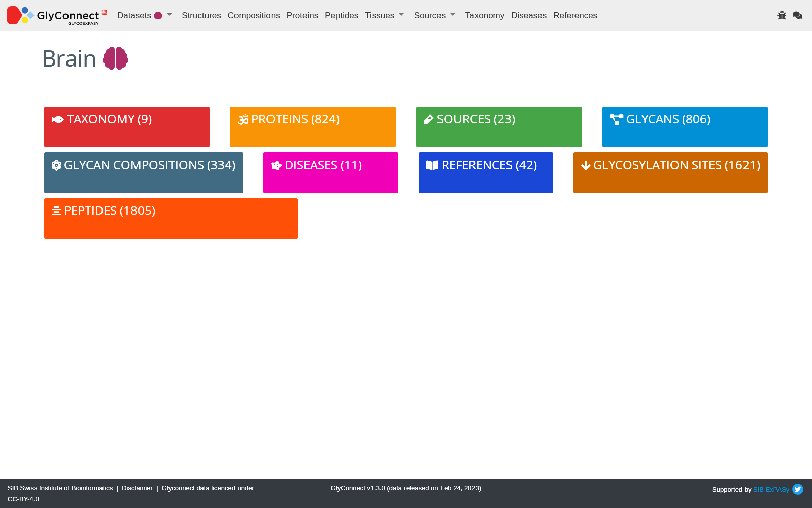
Task: View the DISEASES (11) tile
Action: (331, 173)
